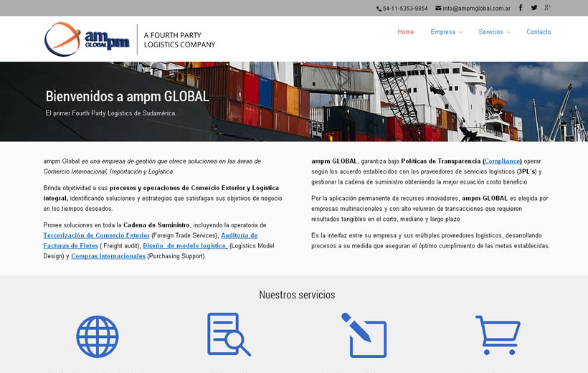This screenshot has width=588, height=373.
Task: Click the pencil edit design icon
Action: coord(364,335)
